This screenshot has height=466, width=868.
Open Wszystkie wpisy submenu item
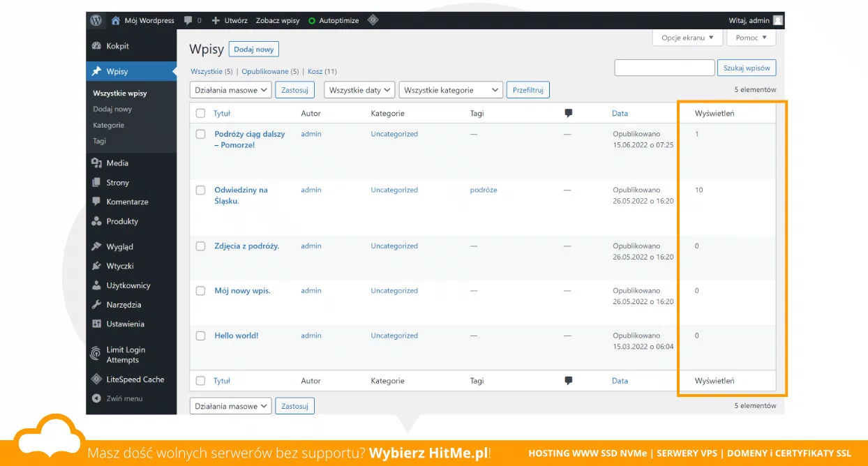tap(120, 93)
